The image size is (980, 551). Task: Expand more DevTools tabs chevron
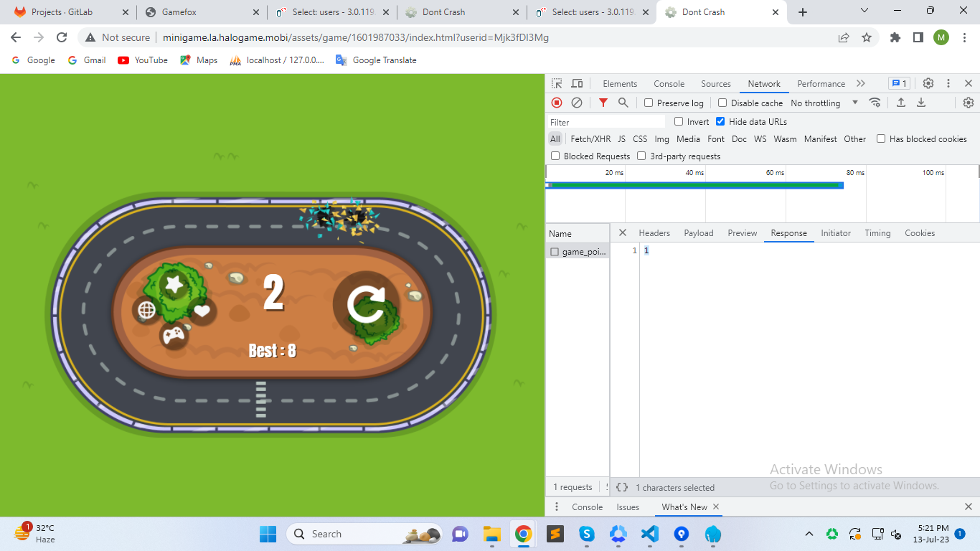pos(861,83)
